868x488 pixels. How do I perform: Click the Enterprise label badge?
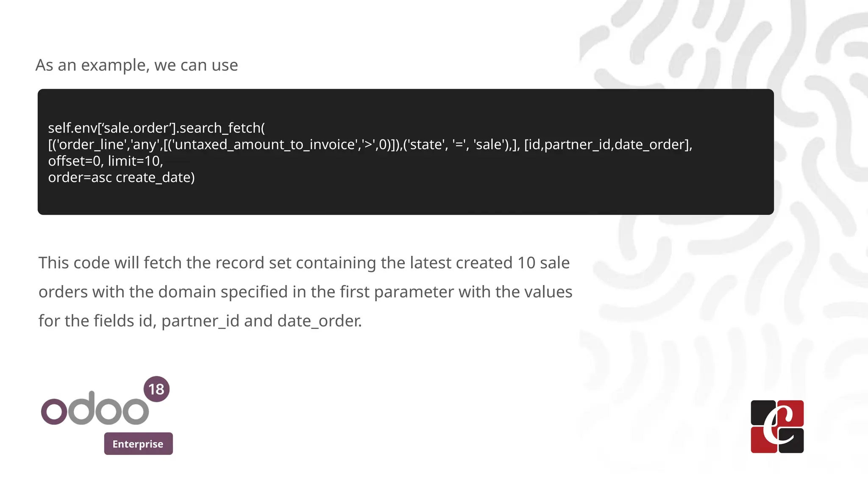pyautogui.click(x=138, y=444)
